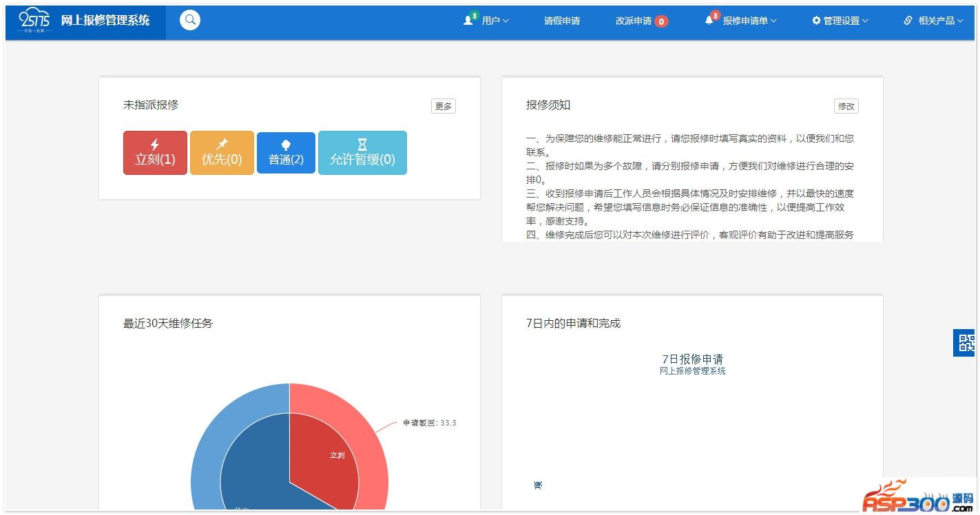
Task: Click the 25175 cloud logo
Action: pyautogui.click(x=34, y=20)
